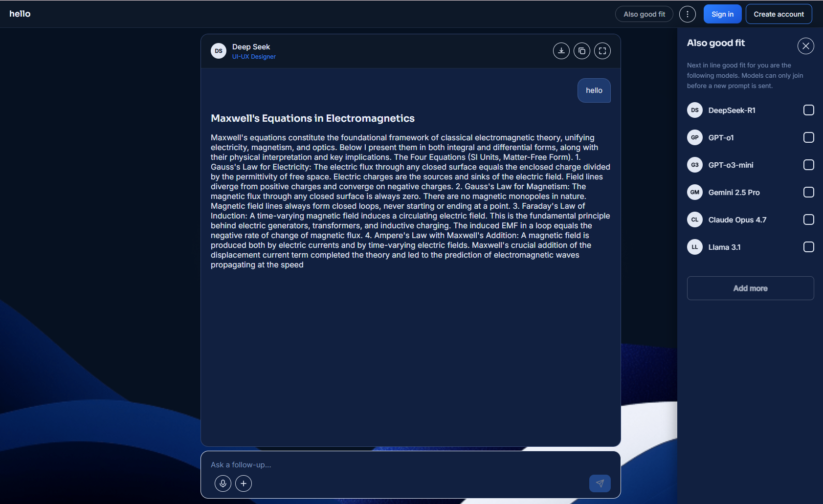Screen dimensions: 823x504
Task: Click the Sign in button
Action: 723,14
